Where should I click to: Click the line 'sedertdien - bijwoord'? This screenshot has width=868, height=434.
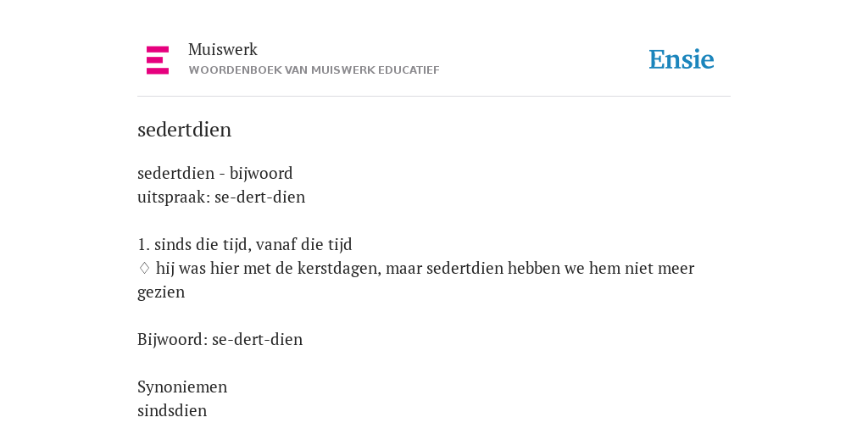pyautogui.click(x=214, y=173)
